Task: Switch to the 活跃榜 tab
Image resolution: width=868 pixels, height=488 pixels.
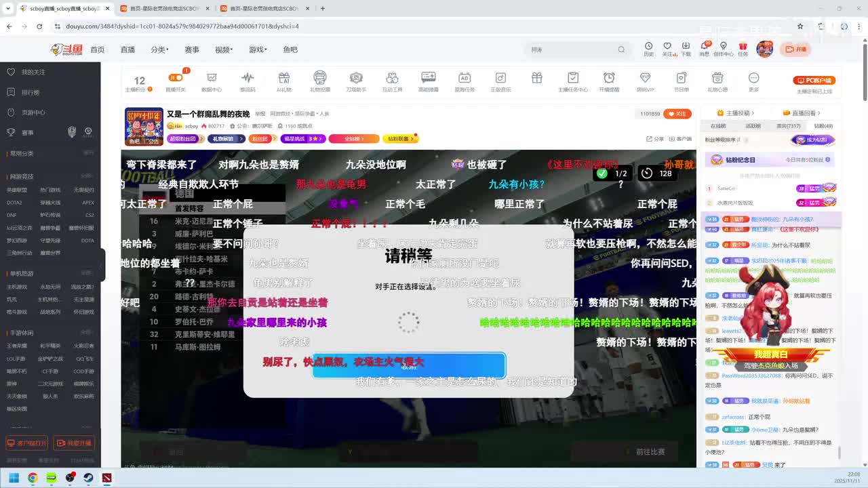Action: tap(753, 126)
